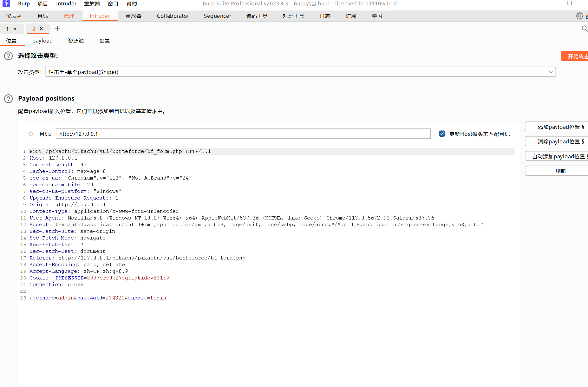Toggle update Host header checkbox
The image size is (588, 387).
(x=442, y=134)
